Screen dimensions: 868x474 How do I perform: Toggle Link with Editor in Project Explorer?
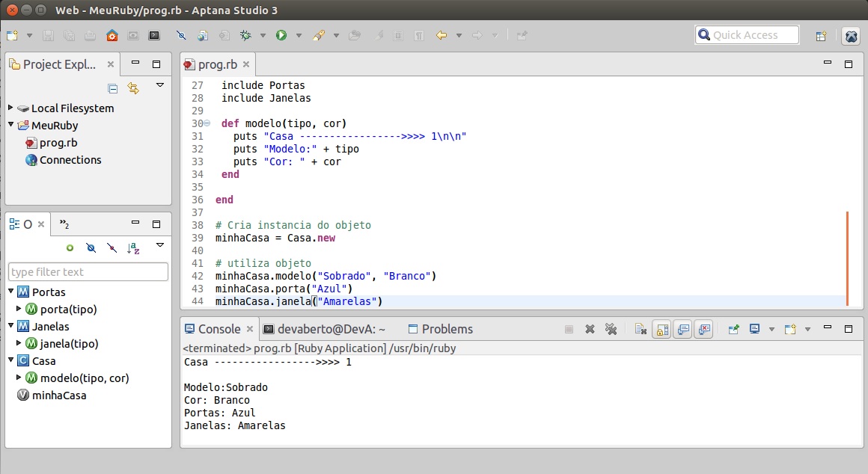click(133, 88)
